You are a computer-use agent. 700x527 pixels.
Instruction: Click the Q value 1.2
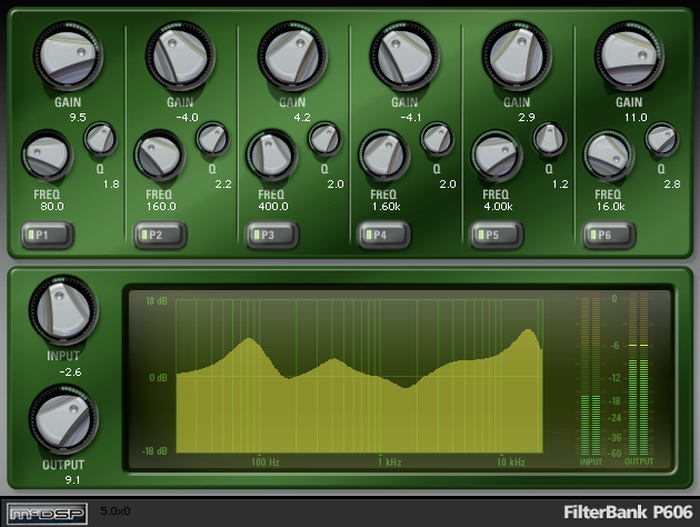[560, 184]
